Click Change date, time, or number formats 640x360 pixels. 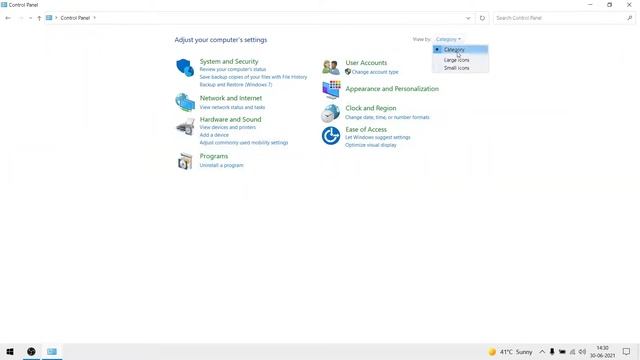(x=387, y=117)
